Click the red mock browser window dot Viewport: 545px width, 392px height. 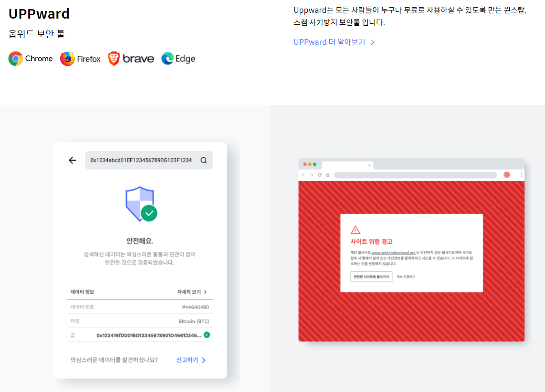click(305, 164)
